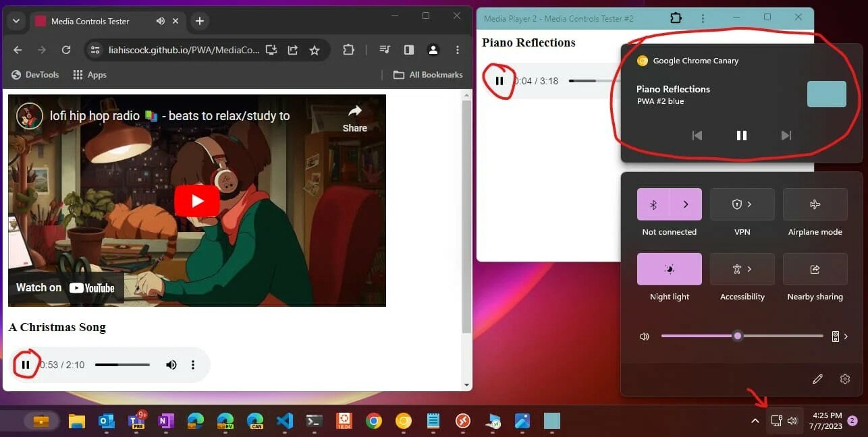Open the All Bookmarks folder
This screenshot has height=437, width=868.
coord(428,75)
